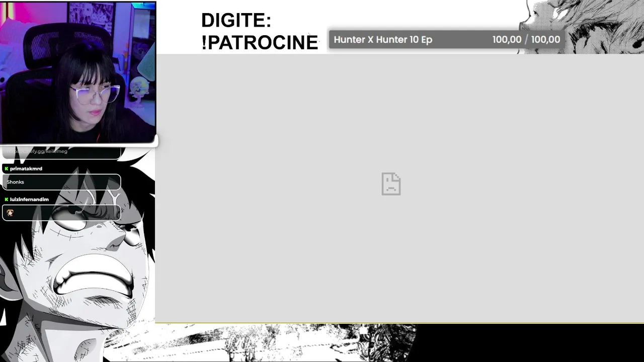Click the Kick badge beside luizinfernandim
The image size is (644, 362).
(x=7, y=200)
